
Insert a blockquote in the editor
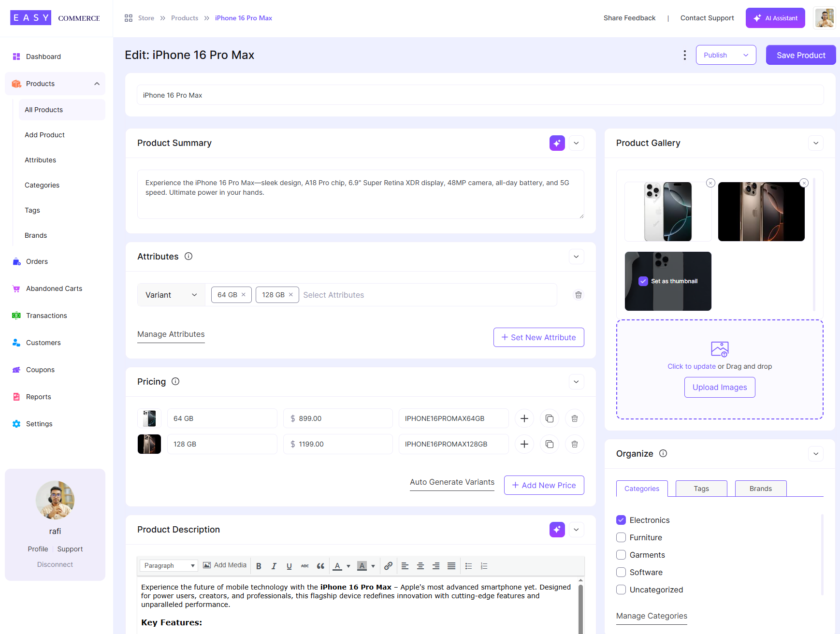320,566
